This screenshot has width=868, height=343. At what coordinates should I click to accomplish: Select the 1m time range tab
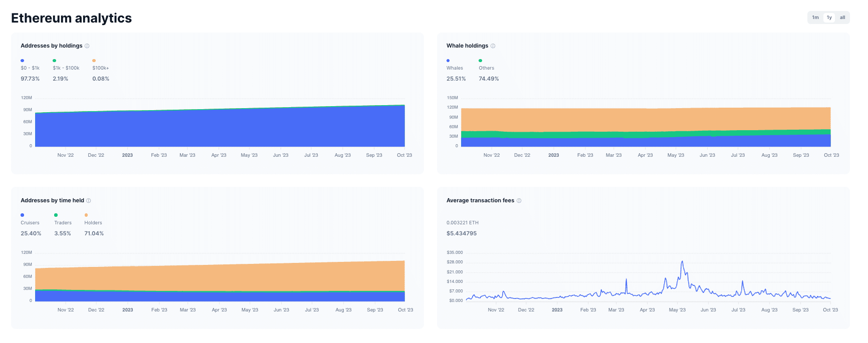point(815,18)
